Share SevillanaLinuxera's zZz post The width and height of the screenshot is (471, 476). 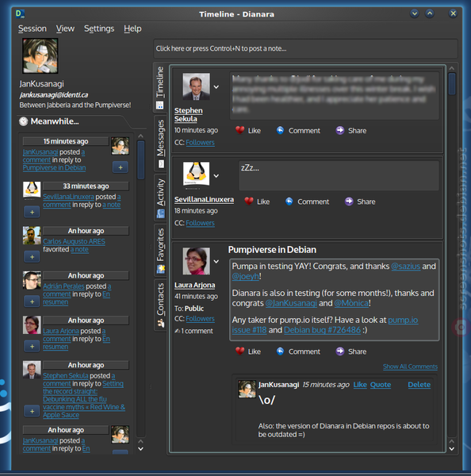coord(360,202)
